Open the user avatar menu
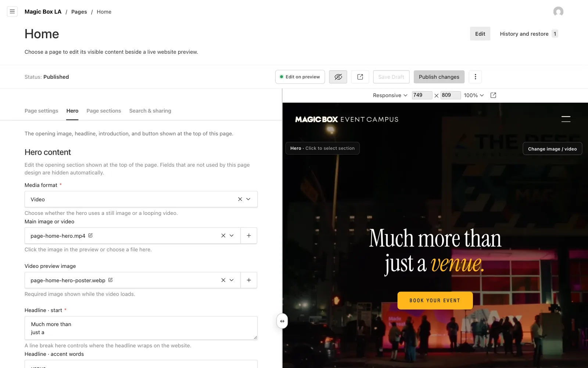 558,11
